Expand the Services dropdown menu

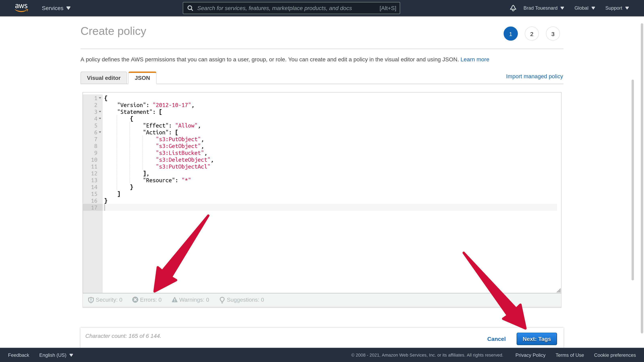[56, 8]
